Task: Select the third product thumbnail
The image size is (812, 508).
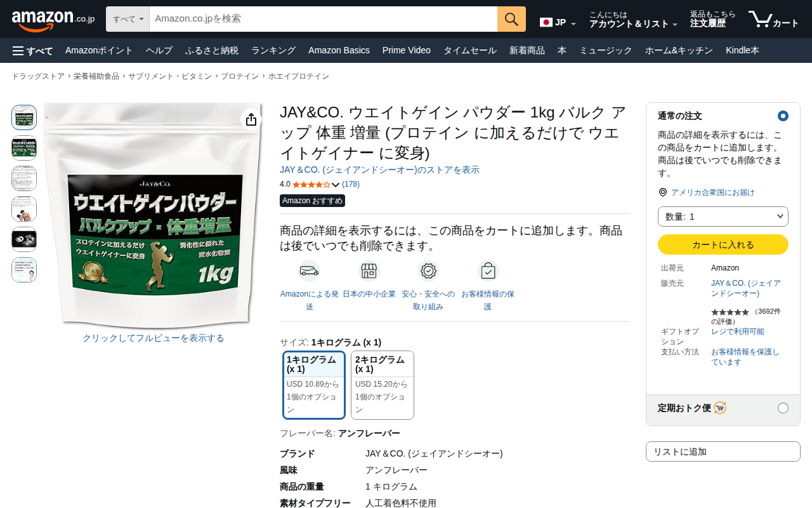Action: 24,178
